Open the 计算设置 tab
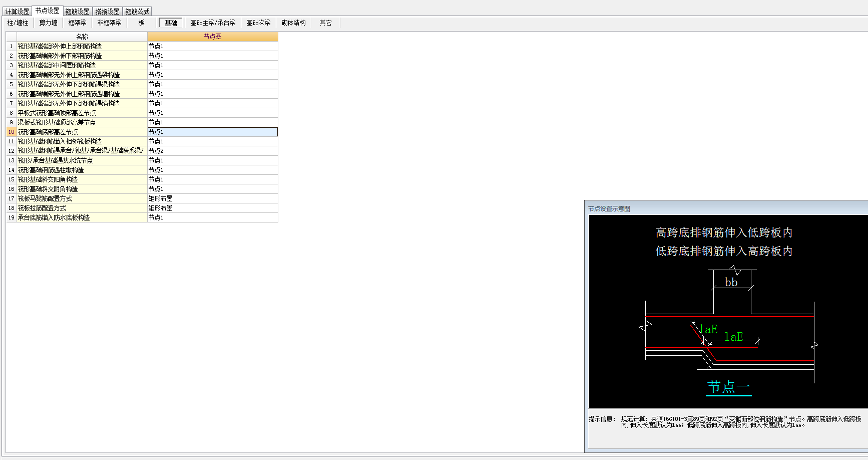 [17, 11]
